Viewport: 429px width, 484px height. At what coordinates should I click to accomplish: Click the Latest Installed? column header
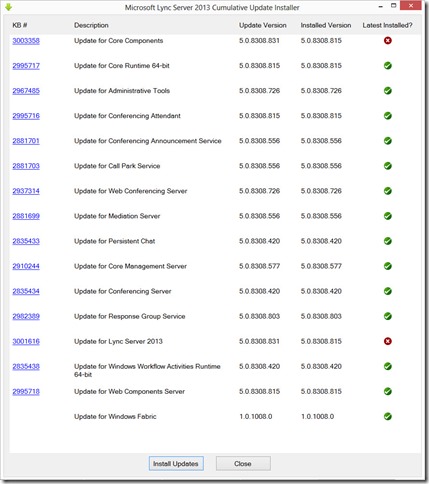[x=387, y=25]
